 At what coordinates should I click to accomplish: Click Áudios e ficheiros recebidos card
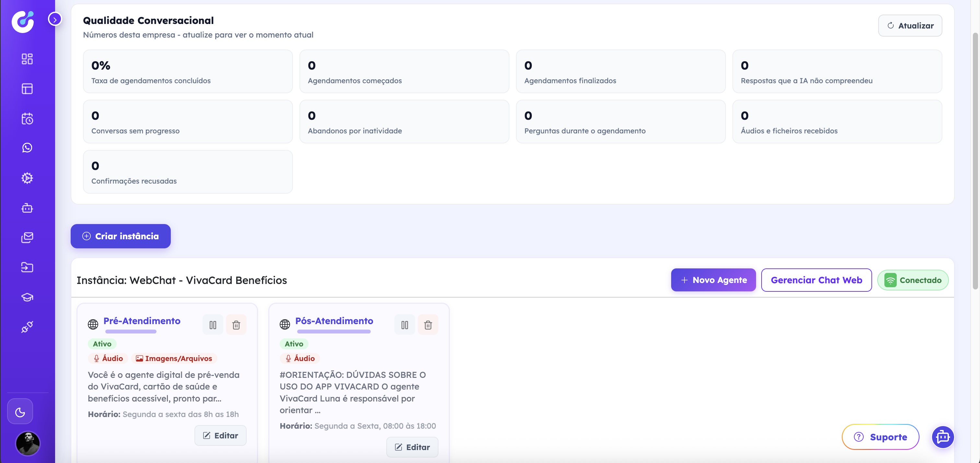click(x=837, y=122)
